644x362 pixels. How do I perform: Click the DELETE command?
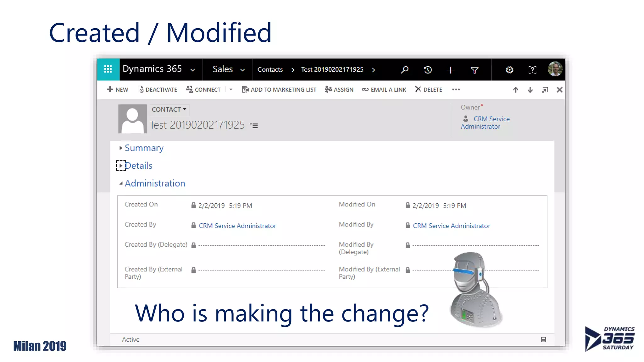[x=428, y=90]
